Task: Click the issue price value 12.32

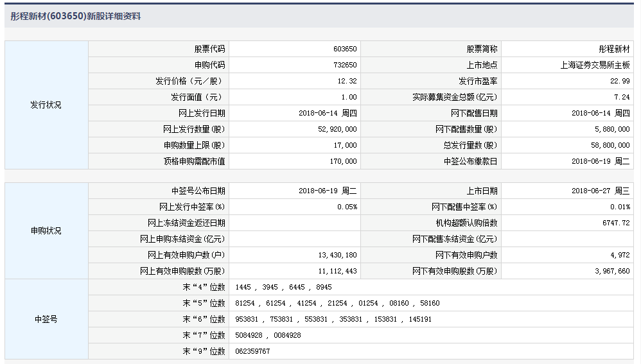Action: 347,82
